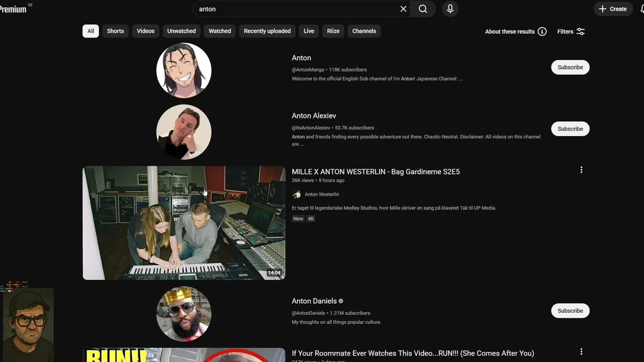Click the @ItsAntonAlexiev handle text
This screenshot has height=362, width=644.
click(311, 128)
